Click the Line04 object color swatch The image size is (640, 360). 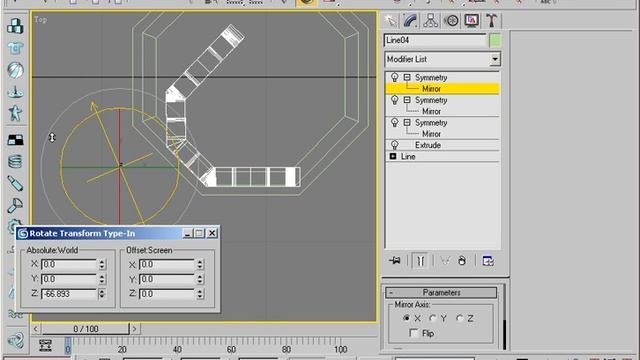495,40
